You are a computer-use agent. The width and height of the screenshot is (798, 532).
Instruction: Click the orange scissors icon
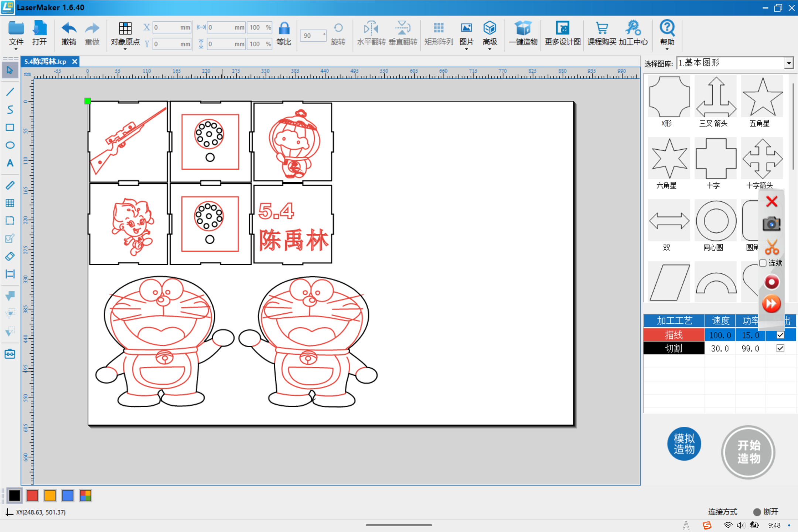tap(772, 247)
